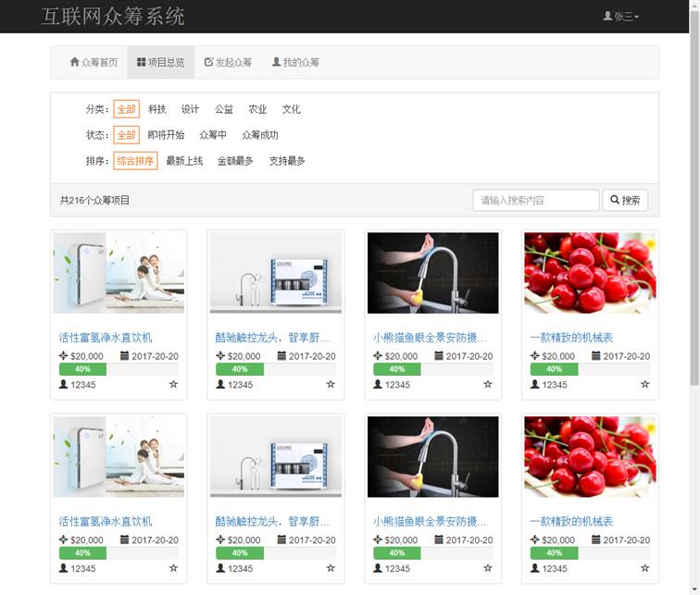700x595 pixels.
Task: Click funding-goal icon on top-row 活性富氢净水直饮机 card
Action: [x=63, y=355]
